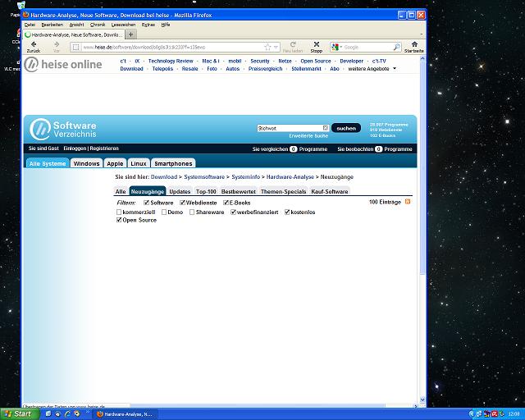The image size is (525, 420).
Task: Toggle the Software filter checkbox
Action: pyautogui.click(x=146, y=203)
